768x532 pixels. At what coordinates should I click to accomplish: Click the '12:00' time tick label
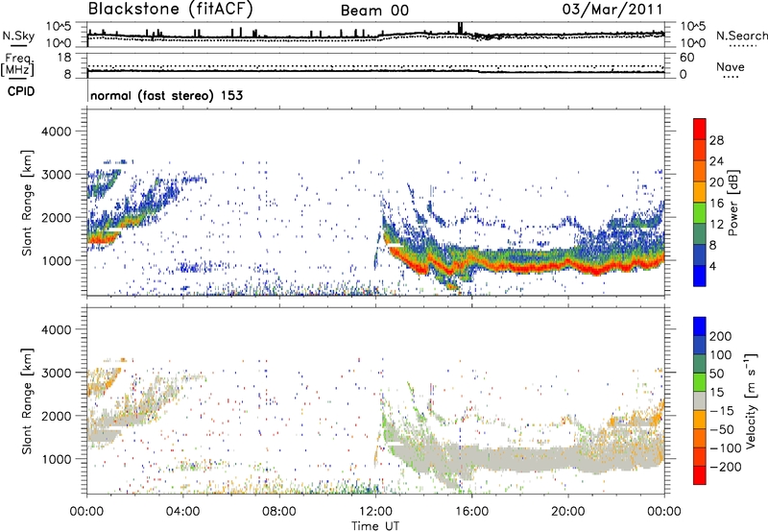coord(375,512)
